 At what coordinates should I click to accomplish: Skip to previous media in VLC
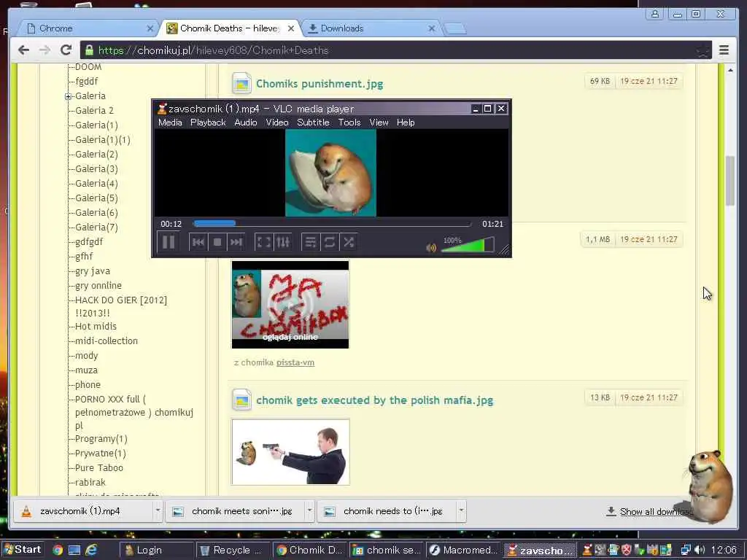(x=198, y=242)
